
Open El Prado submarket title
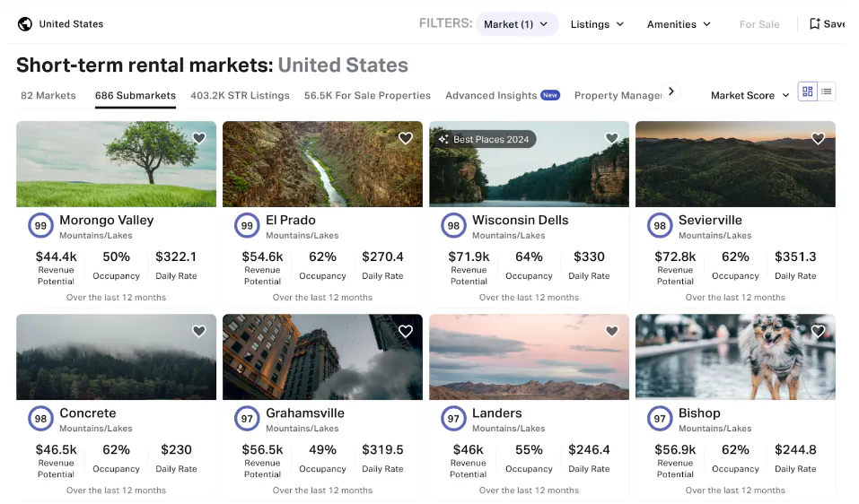coord(291,220)
